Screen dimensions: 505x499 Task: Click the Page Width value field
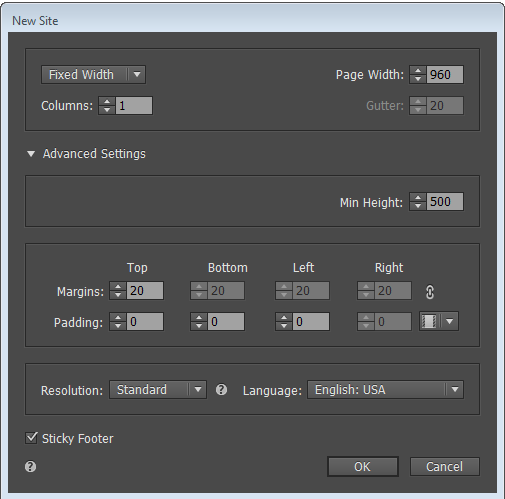click(x=444, y=74)
